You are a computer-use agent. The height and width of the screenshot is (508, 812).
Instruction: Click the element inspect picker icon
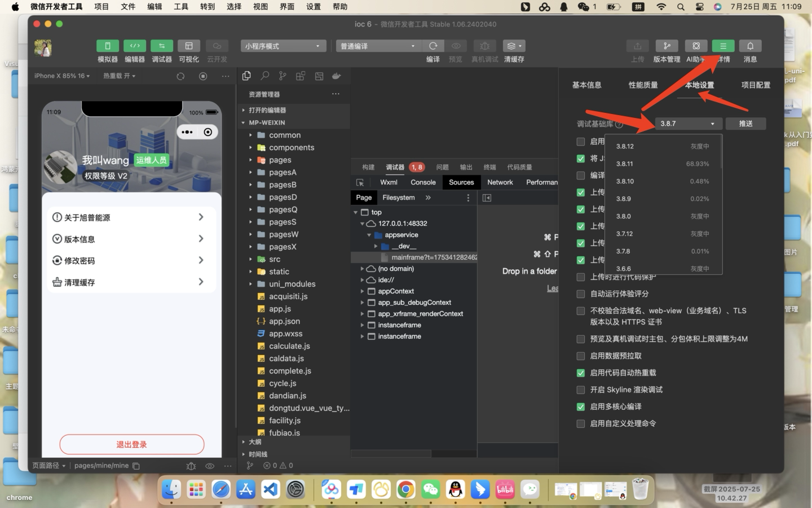click(x=360, y=182)
